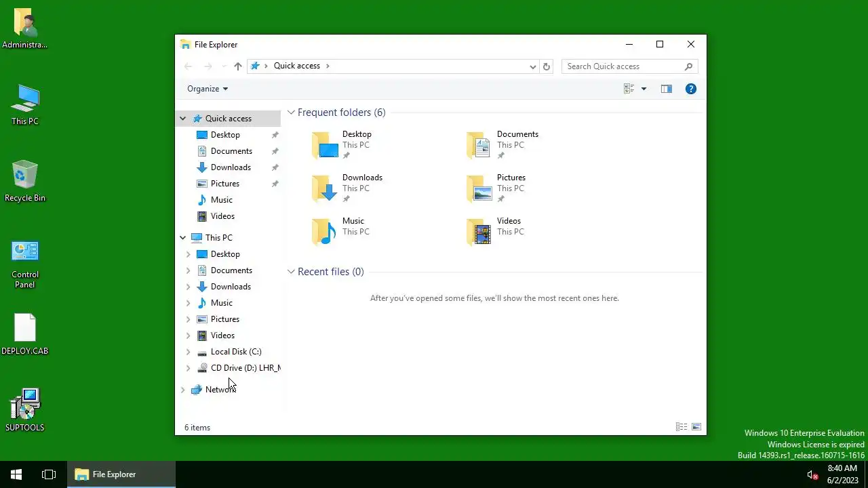Collapse the Frequent folders group
Viewport: 868px width, 488px height.
[x=291, y=113]
